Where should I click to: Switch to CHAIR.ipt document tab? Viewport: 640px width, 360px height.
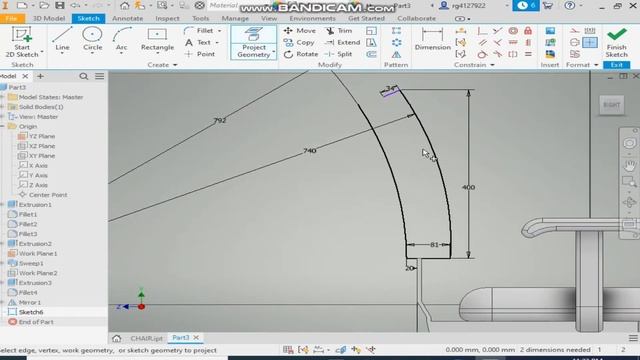pyautogui.click(x=147, y=338)
